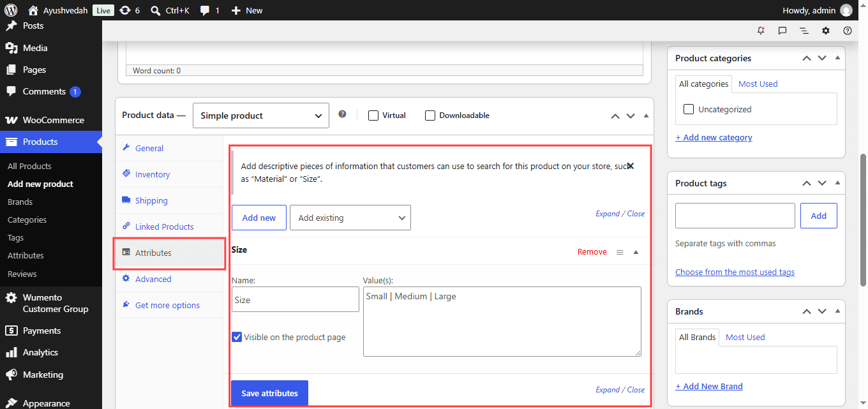
Task: Switch to Most Used brands tab
Action: pos(745,337)
